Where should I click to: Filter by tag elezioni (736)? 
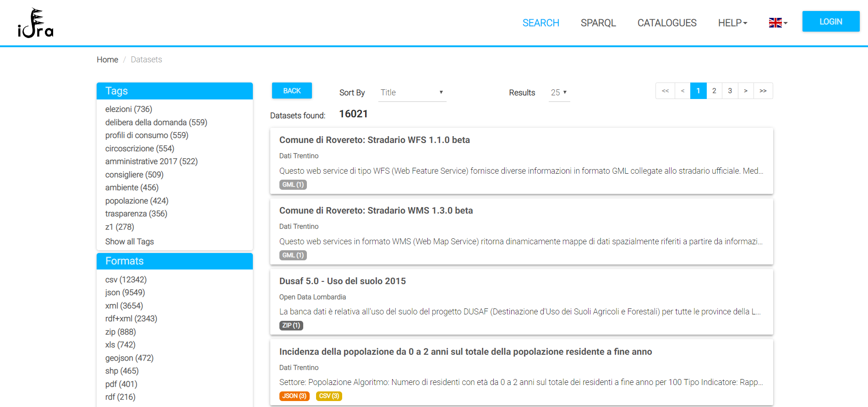(x=129, y=109)
